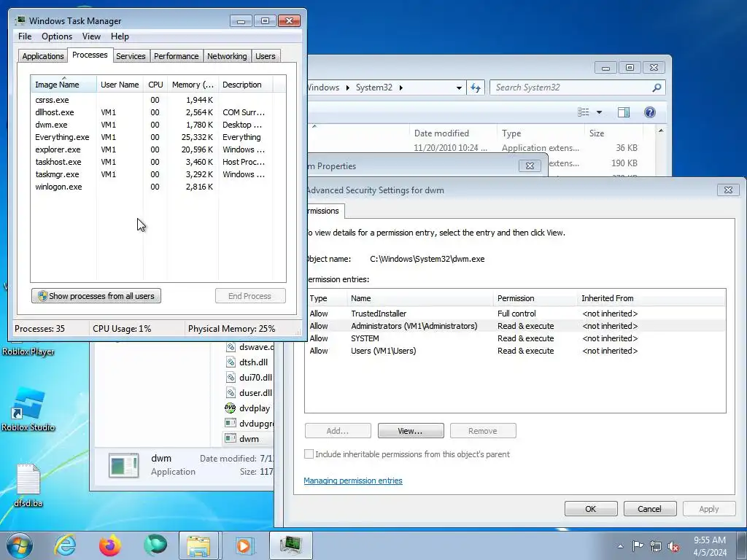Select dvdupgrd file in Explorer

[x=249, y=424]
